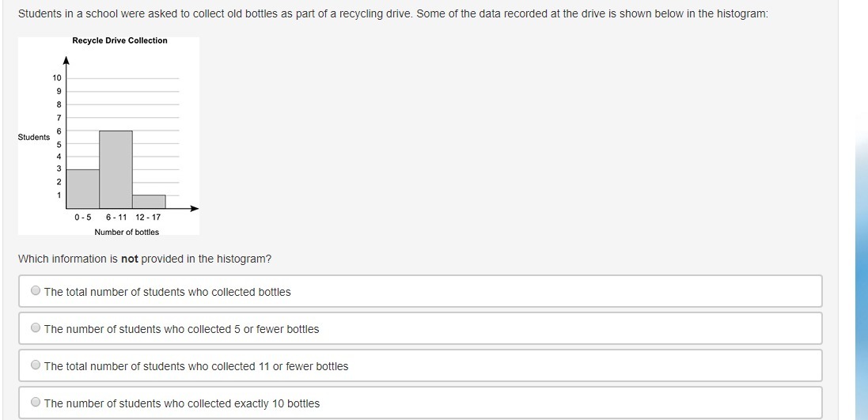Click the "Recycle Drive Collection" chart title
This screenshot has height=420, width=868.
119,40
